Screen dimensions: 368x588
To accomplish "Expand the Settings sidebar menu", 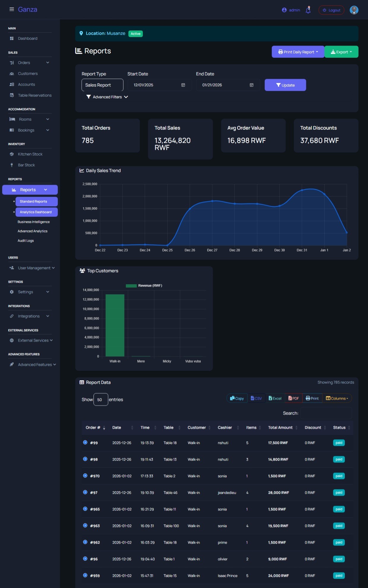I will [x=29, y=292].
